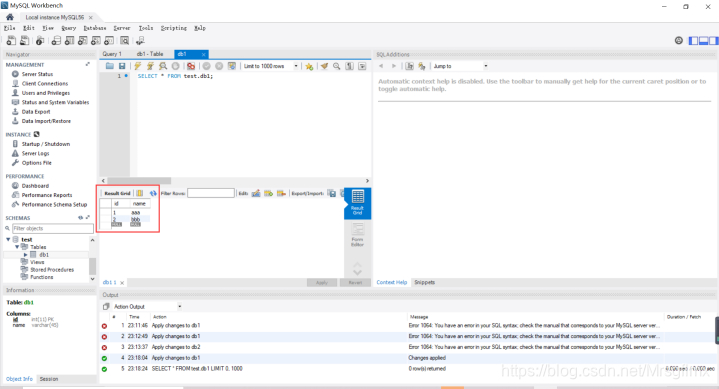The height and width of the screenshot is (389, 719).
Task: Switch to Result Grid view
Action: (358, 202)
